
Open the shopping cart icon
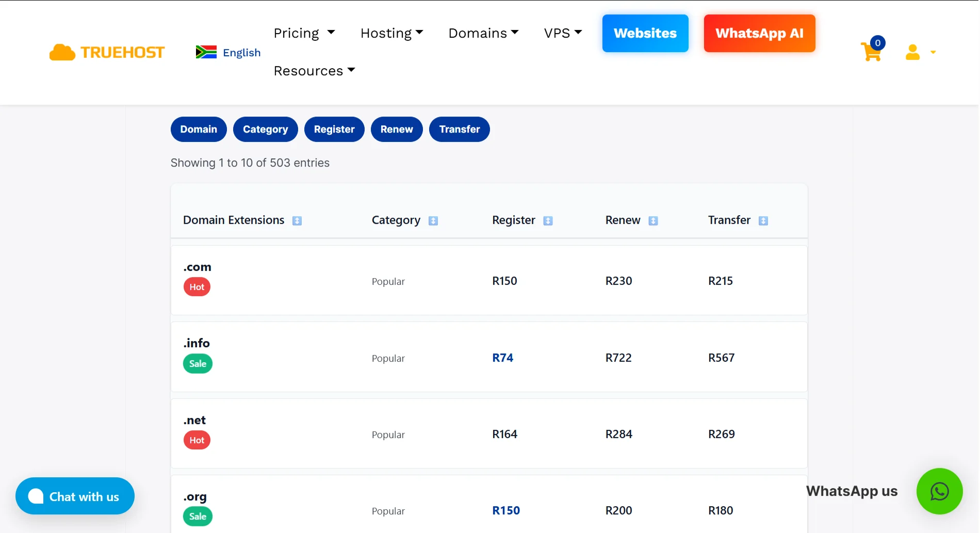click(x=872, y=51)
